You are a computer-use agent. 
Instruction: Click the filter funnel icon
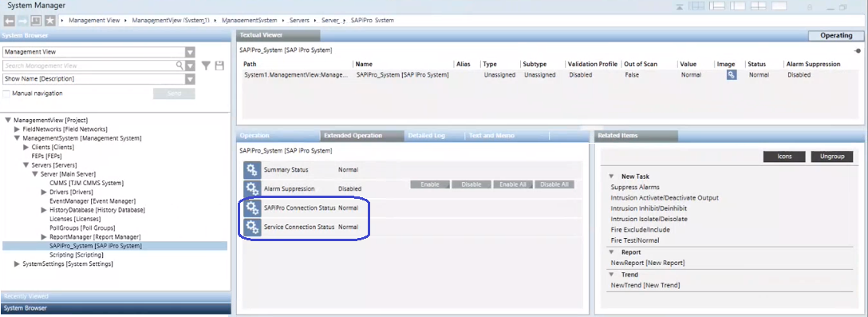206,65
